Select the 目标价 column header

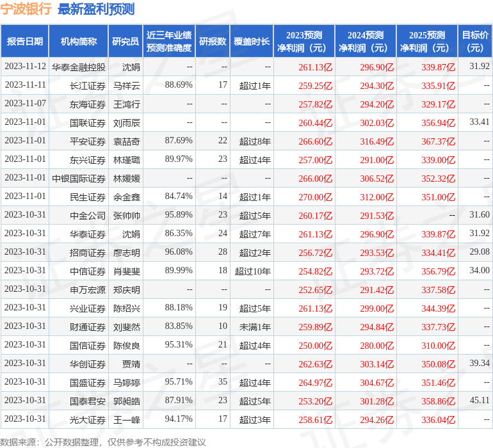click(x=475, y=41)
